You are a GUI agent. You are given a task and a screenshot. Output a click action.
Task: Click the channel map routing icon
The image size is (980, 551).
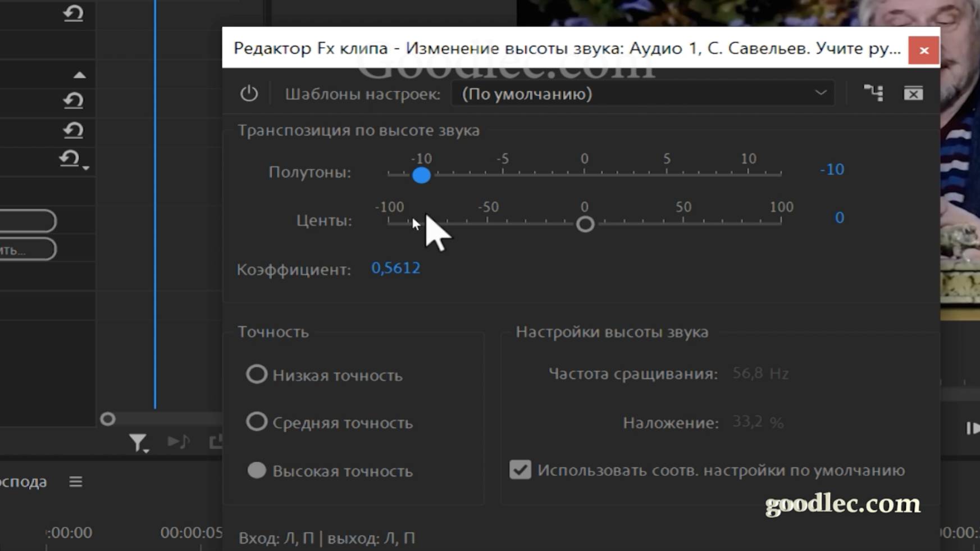(x=873, y=93)
